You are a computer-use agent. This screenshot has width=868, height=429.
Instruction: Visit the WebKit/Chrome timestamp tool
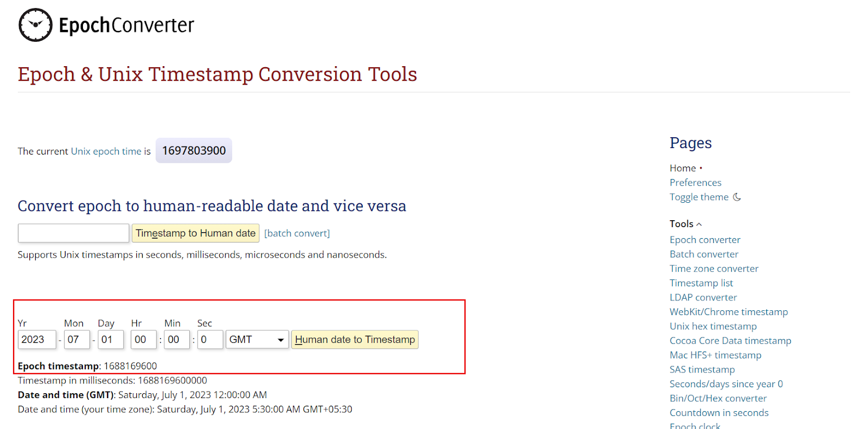coord(729,311)
